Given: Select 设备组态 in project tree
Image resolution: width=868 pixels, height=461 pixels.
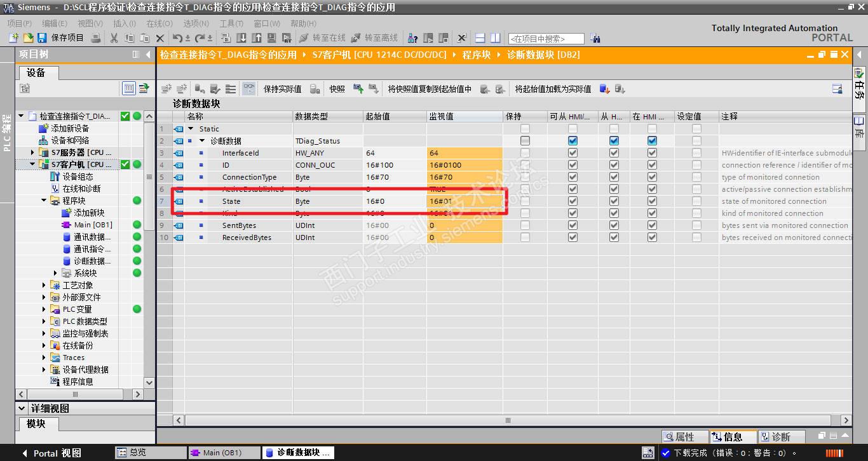Looking at the screenshot, I should tap(78, 177).
